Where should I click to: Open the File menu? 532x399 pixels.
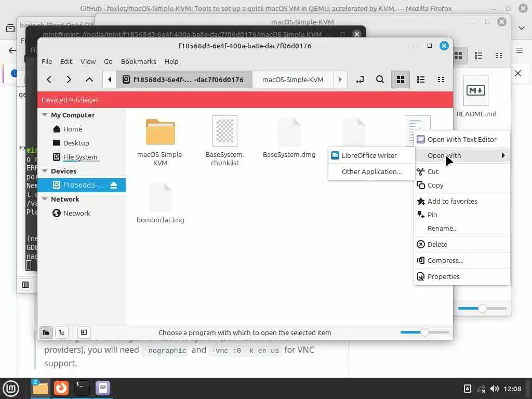[47, 61]
